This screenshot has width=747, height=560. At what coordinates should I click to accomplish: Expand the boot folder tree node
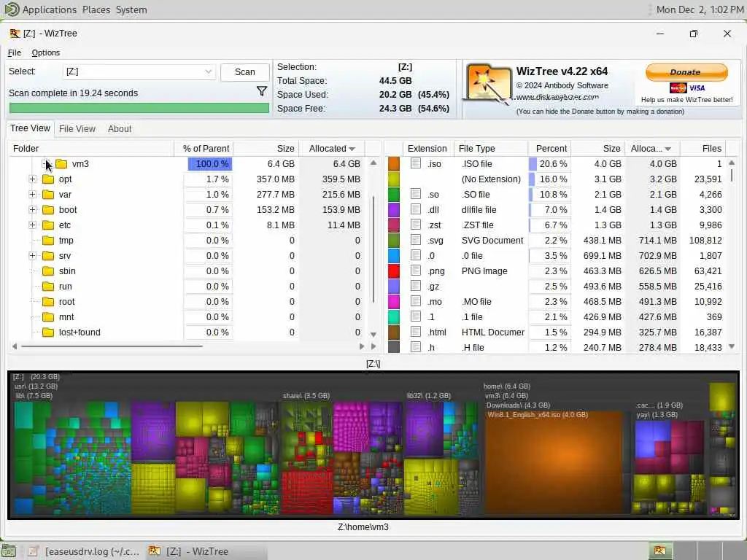[32, 209]
